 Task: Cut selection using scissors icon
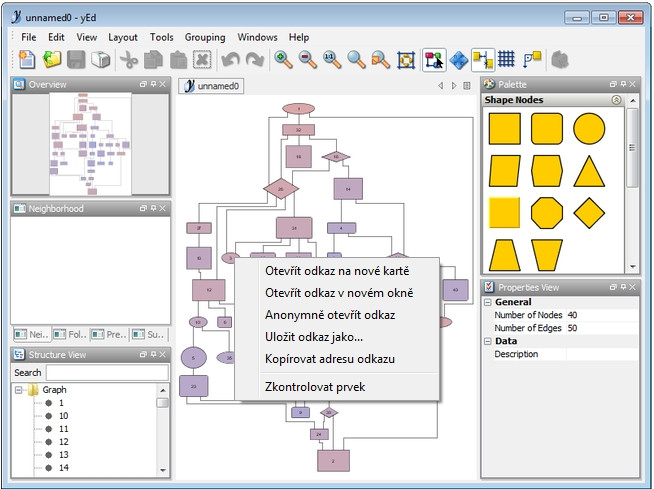point(129,60)
